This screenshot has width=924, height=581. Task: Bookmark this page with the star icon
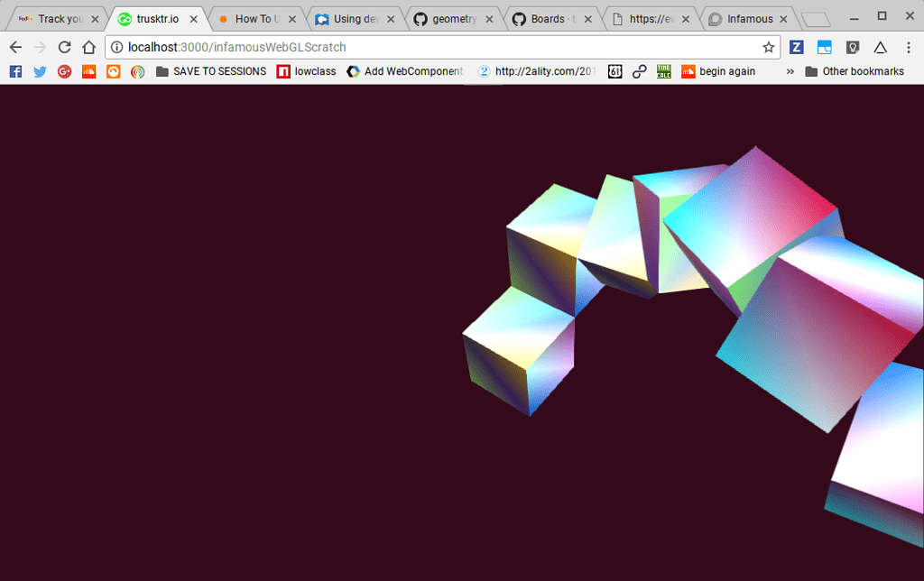pos(768,47)
